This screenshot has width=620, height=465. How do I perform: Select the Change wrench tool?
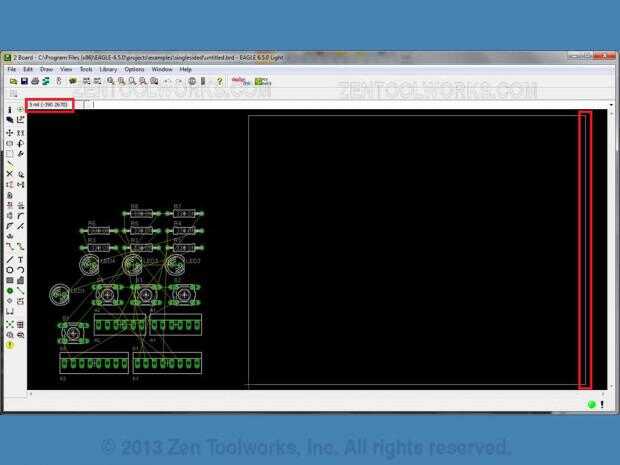21,153
